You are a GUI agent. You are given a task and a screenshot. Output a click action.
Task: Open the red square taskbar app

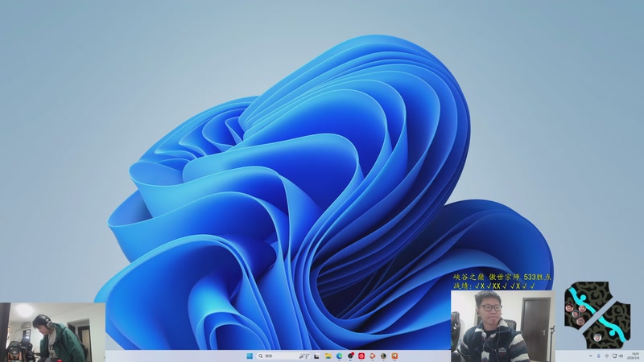[x=361, y=356]
